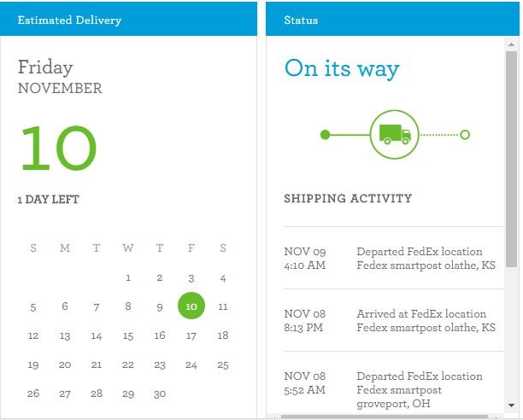Click the scroll down arrow in Status panel

click(511, 405)
